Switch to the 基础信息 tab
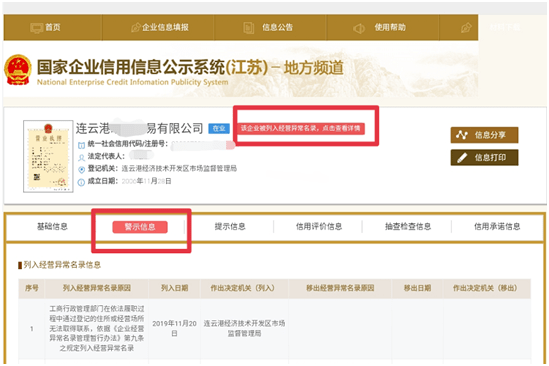Screen dimensions: 549x366 point(52,227)
